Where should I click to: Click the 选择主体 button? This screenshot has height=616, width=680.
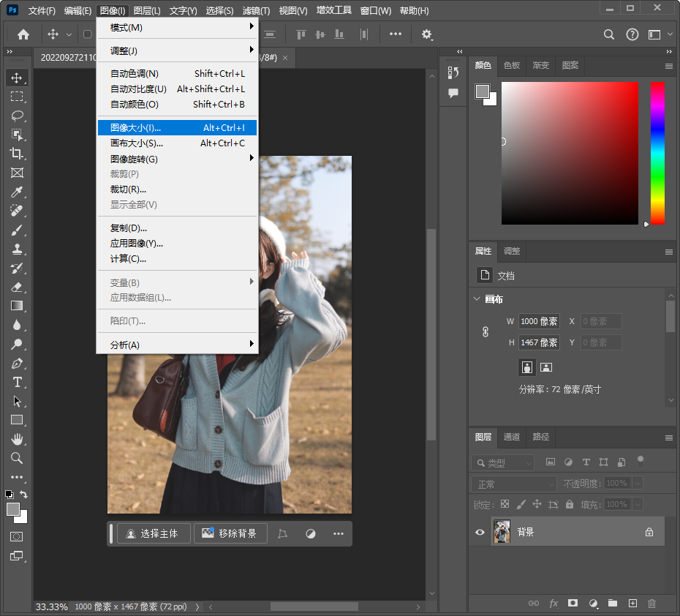point(154,533)
